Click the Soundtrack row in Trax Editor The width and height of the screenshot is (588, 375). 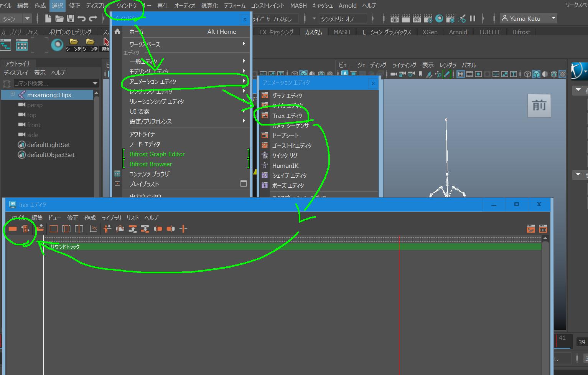[292, 247]
